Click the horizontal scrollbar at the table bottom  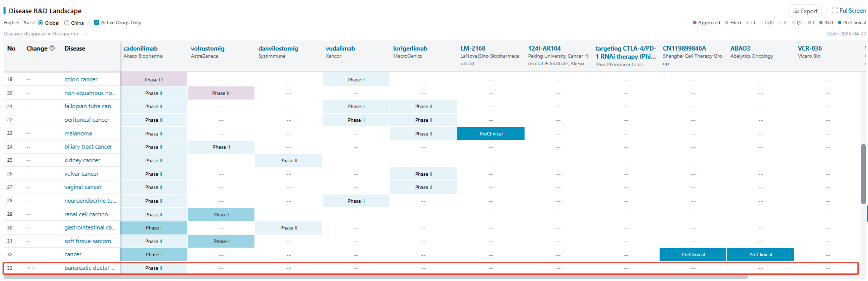point(374,277)
